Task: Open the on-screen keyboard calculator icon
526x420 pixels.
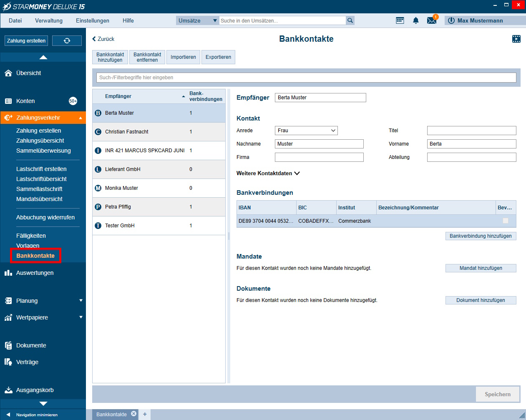Action: click(x=400, y=20)
